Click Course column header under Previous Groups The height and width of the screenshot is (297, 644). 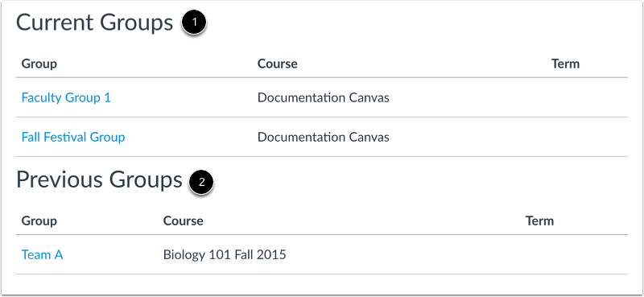(184, 221)
